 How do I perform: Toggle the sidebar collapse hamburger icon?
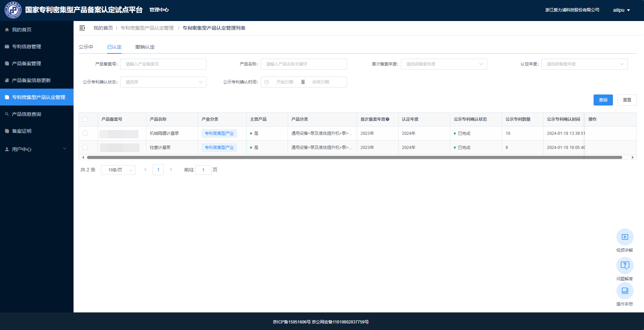coord(82,28)
